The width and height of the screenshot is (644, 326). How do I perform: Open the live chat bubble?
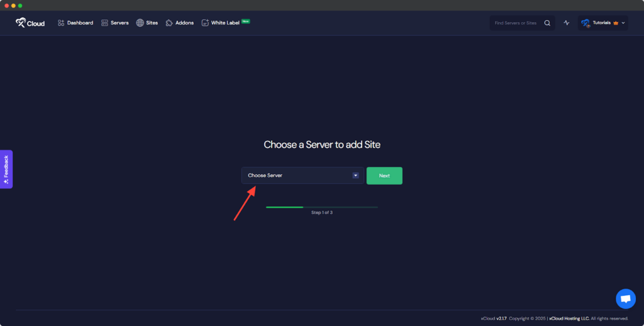click(x=625, y=300)
